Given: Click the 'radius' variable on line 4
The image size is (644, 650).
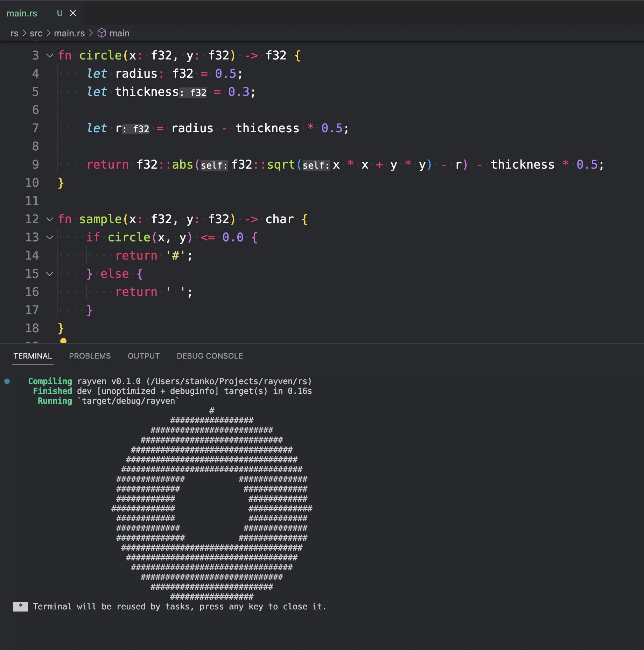Looking at the screenshot, I should [x=136, y=73].
